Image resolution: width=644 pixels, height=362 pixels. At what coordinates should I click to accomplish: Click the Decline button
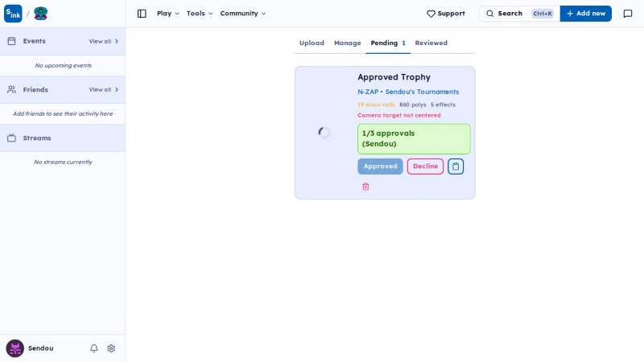coord(425,167)
